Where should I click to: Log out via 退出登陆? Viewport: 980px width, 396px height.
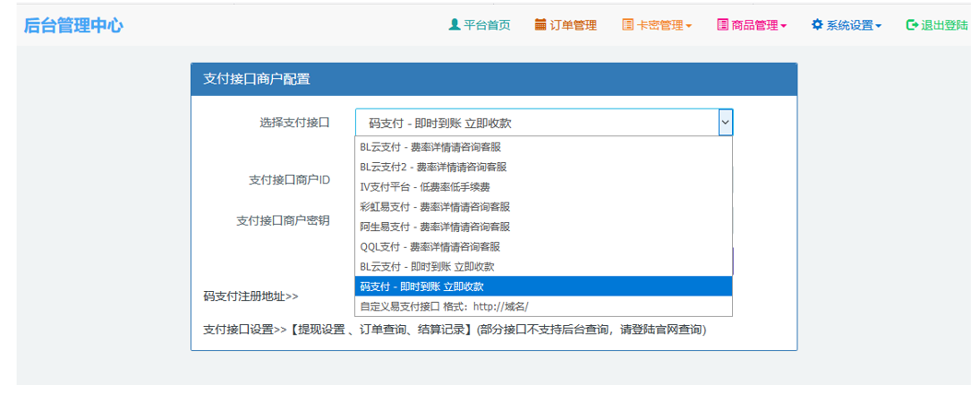(x=938, y=25)
